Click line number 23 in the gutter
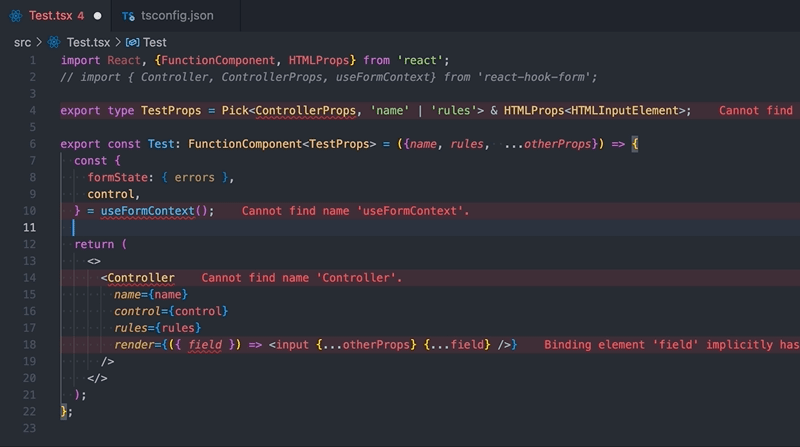Viewport: 800px width, 447px height. click(x=30, y=428)
